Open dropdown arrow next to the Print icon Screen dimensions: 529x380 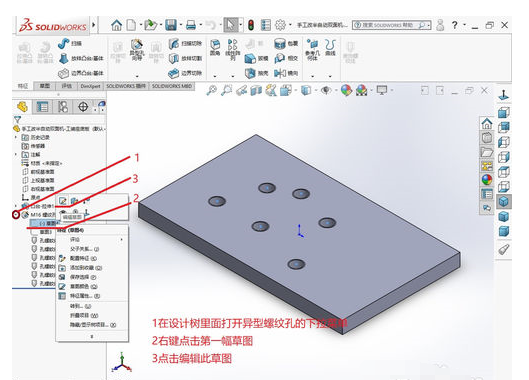point(201,25)
